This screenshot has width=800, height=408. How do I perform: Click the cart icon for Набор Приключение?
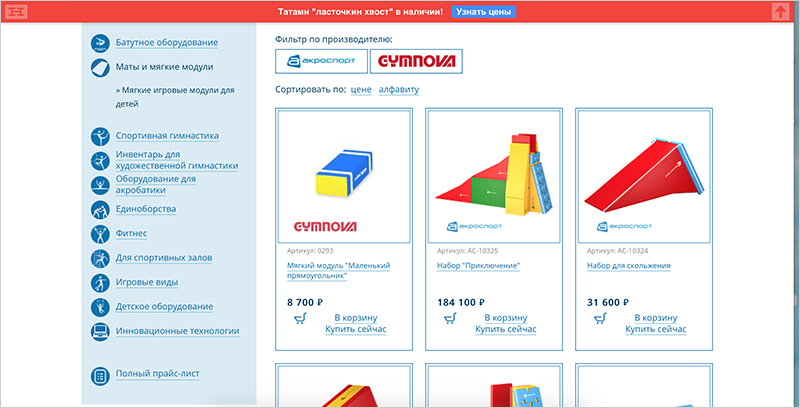pyautogui.click(x=450, y=319)
